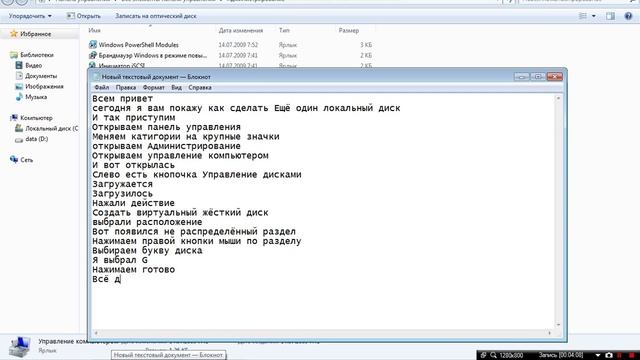Click the line 'Выбираем букву диска'
Screen dimensions: 640x360
[147, 251]
